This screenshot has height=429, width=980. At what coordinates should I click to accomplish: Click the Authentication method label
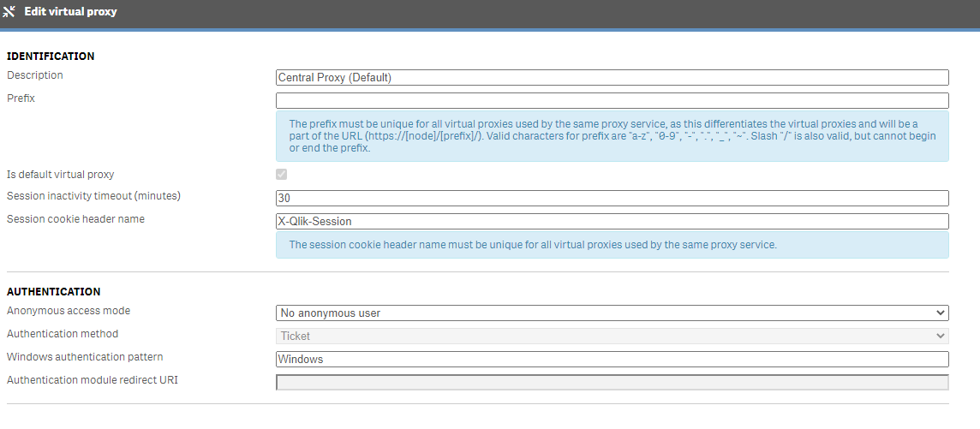(63, 334)
